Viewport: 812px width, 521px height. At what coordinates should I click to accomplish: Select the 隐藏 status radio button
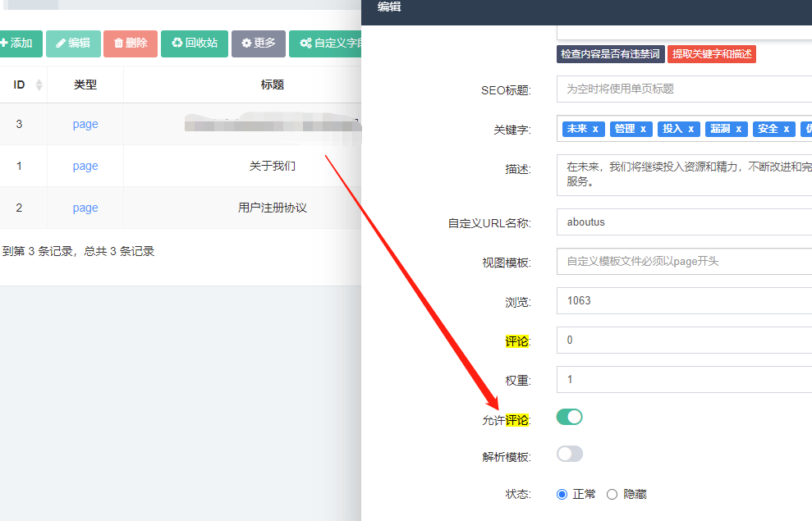tap(612, 495)
